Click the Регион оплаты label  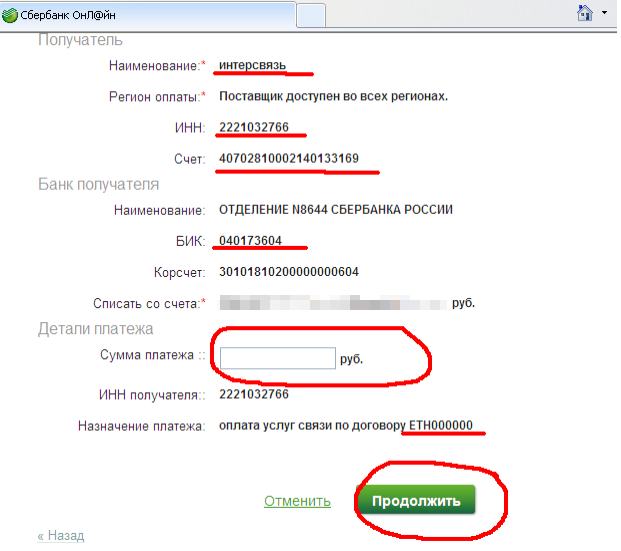click(x=157, y=97)
